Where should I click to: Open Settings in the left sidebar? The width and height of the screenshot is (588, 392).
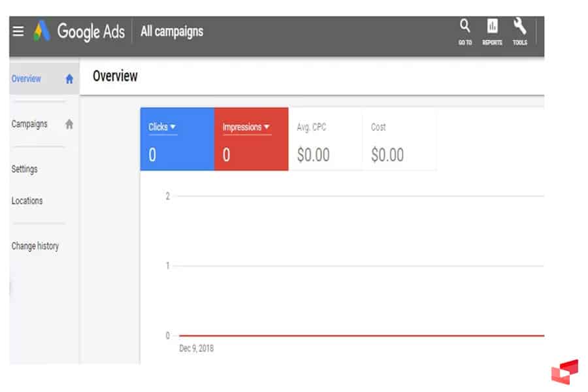point(24,169)
